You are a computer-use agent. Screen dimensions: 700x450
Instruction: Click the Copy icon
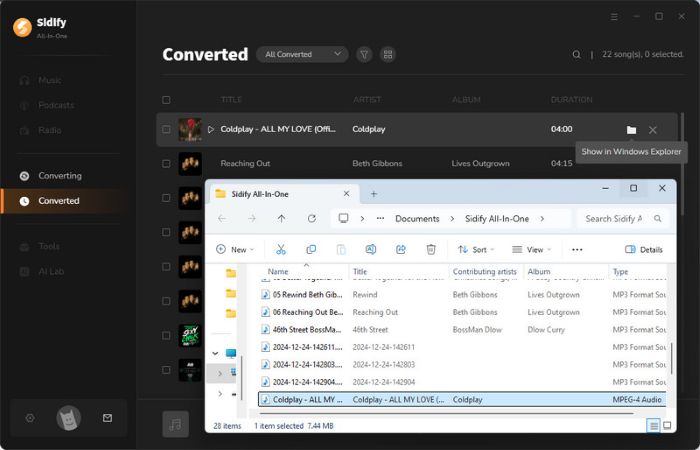coord(311,250)
